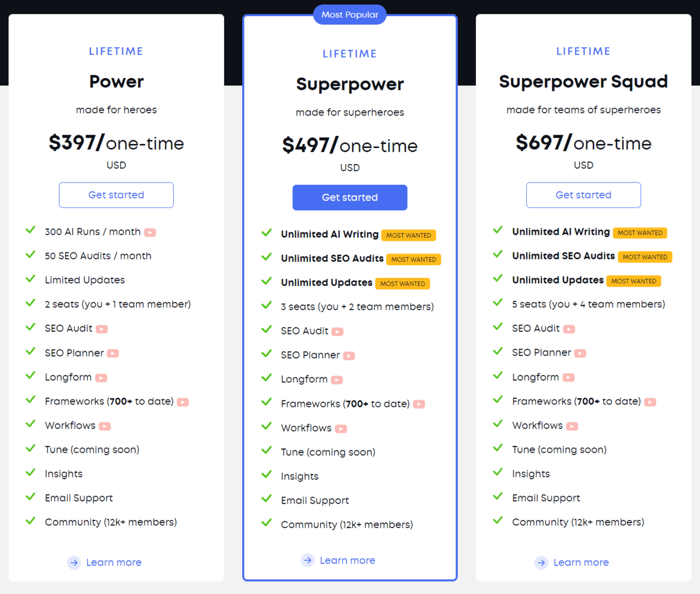The width and height of the screenshot is (700, 594).
Task: Play Workflows video in Superpower Squad plan
Action: click(x=572, y=426)
